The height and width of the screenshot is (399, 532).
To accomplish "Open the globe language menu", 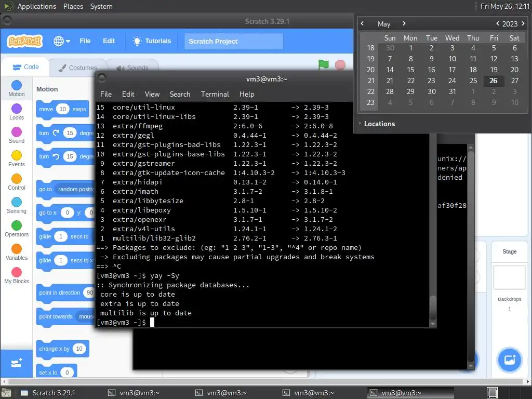I will point(62,41).
